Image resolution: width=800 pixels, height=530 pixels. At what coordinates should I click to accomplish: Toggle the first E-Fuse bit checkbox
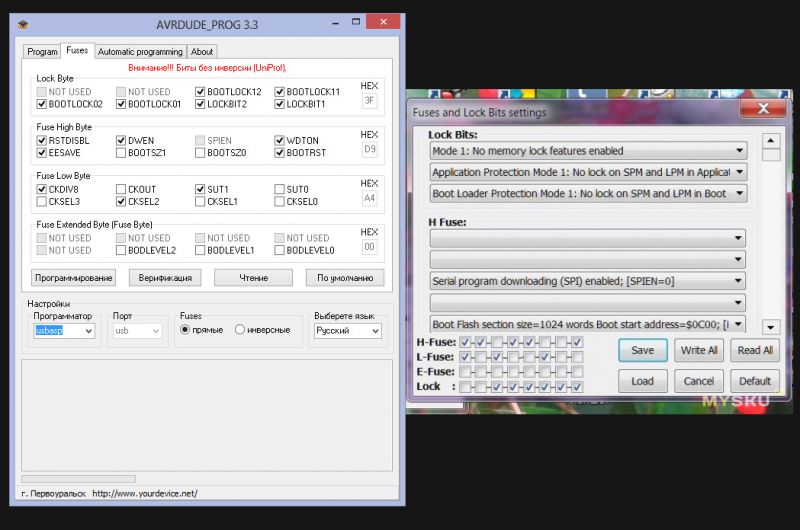pyautogui.click(x=465, y=372)
